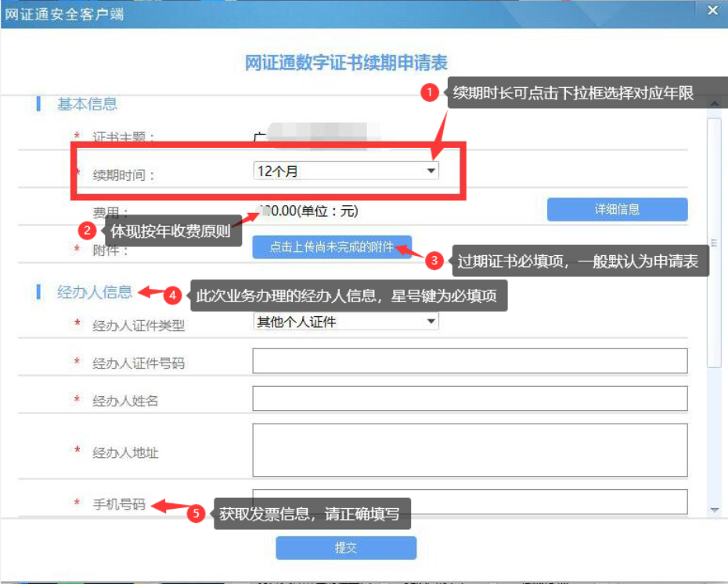
Task: Click the vertical scrollbar thumb
Action: coord(712,243)
